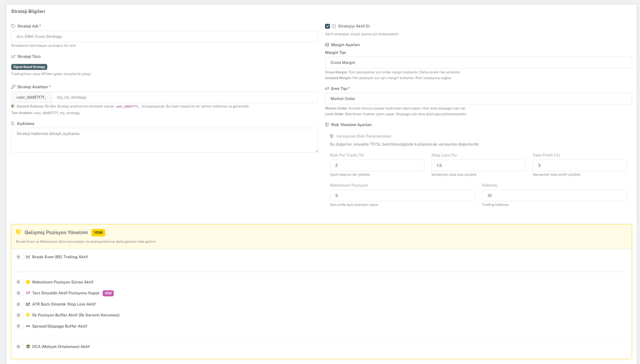
Task: Click the shield icon beside Risk Yönetimi Ayarları
Action: coord(327,125)
